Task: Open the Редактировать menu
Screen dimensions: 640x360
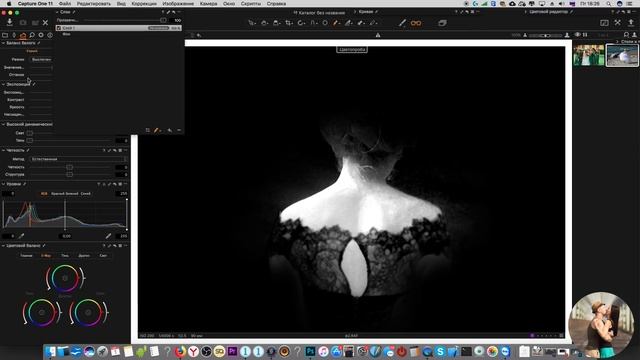Action: tap(93, 3)
